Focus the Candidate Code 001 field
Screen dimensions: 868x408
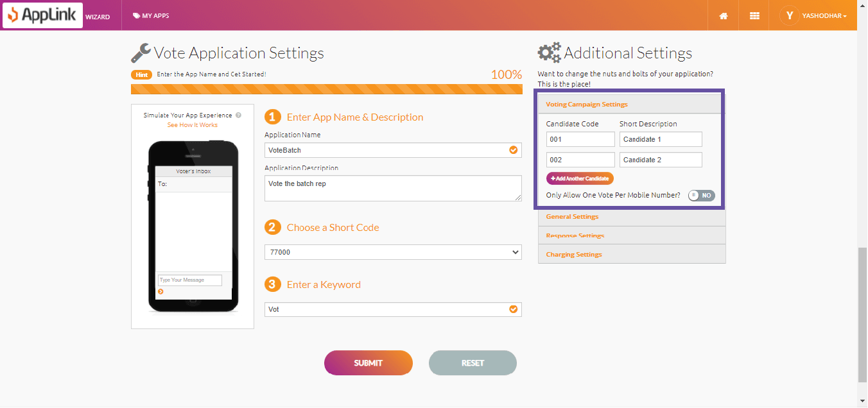(580, 139)
